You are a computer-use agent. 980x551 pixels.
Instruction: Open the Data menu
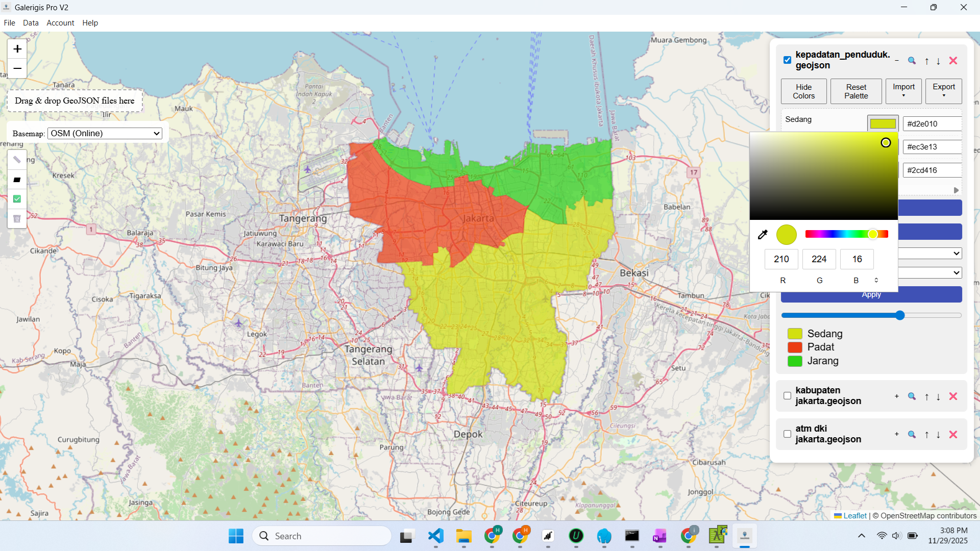tap(31, 23)
